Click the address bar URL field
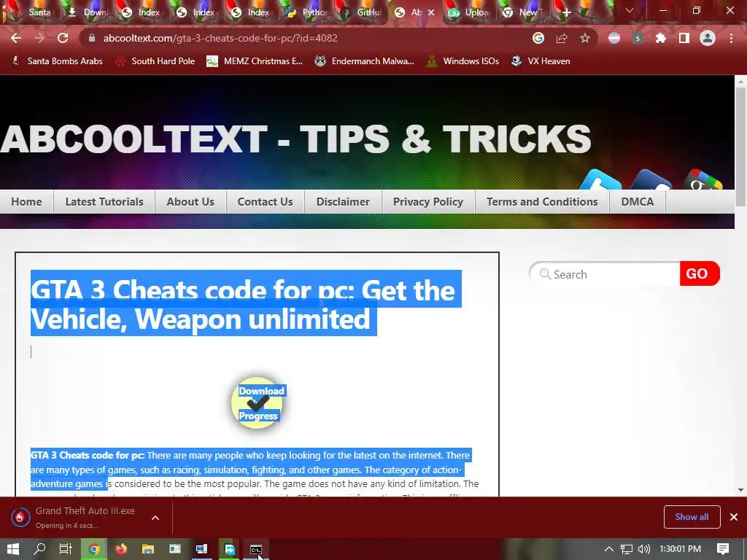The height and width of the screenshot is (560, 747). click(x=305, y=38)
